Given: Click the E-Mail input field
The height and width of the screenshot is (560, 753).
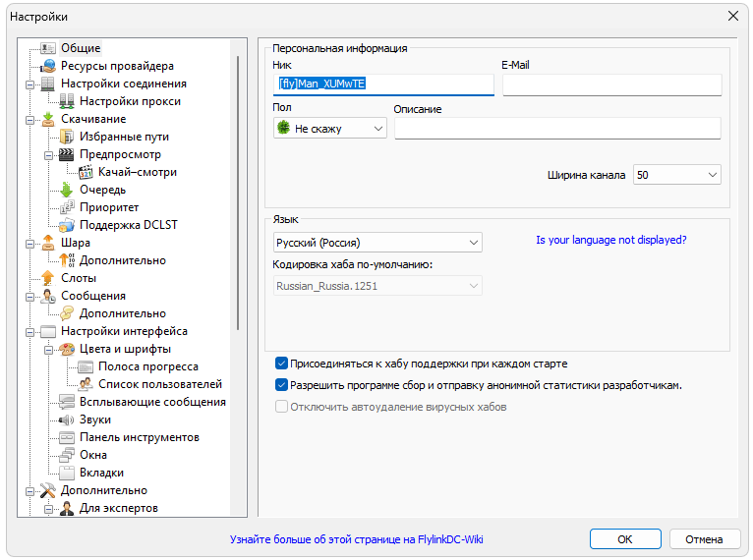Looking at the screenshot, I should coord(612,84).
